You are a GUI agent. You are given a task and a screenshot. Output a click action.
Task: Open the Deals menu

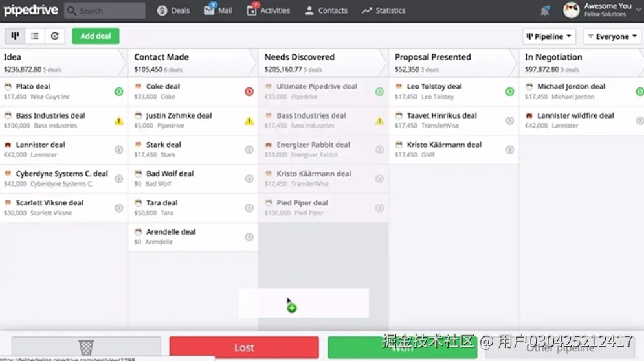pos(173,10)
